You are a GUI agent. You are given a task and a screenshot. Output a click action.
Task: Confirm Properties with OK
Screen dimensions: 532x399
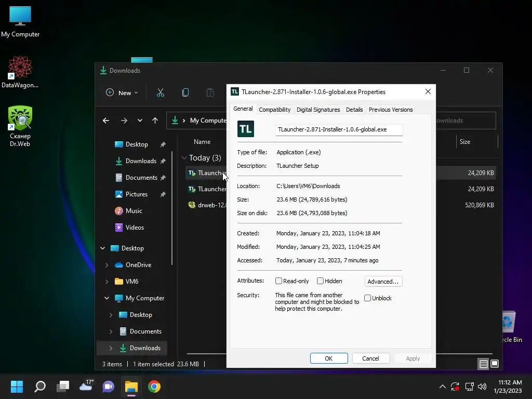(329, 358)
